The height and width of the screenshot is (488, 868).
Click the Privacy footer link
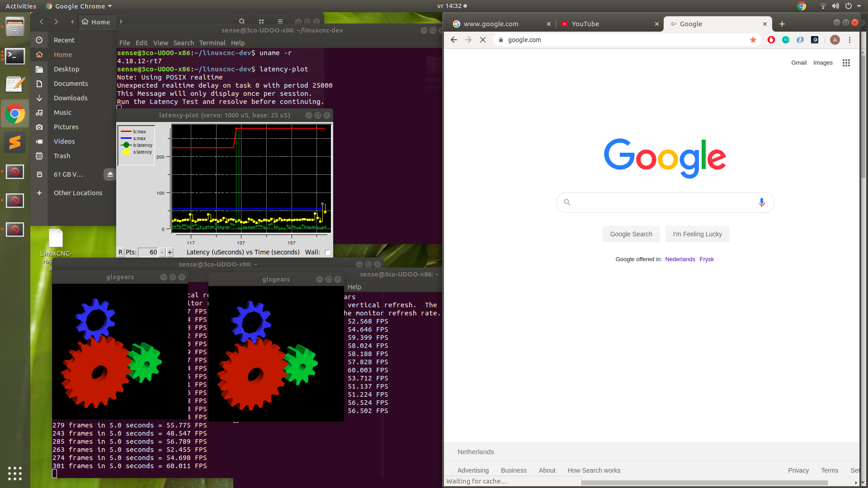tap(798, 470)
